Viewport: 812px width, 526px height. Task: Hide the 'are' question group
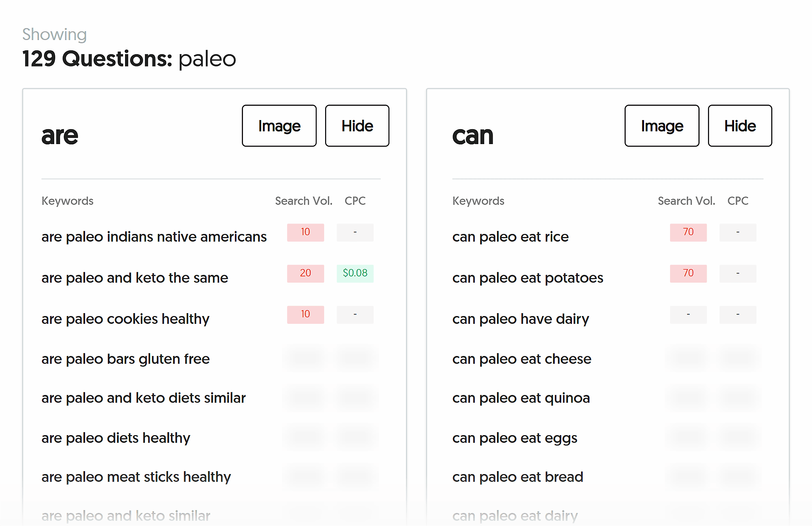pos(357,126)
